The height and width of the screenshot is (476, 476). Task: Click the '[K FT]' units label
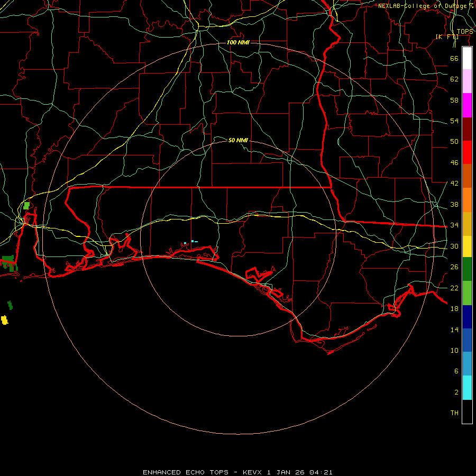click(x=447, y=36)
